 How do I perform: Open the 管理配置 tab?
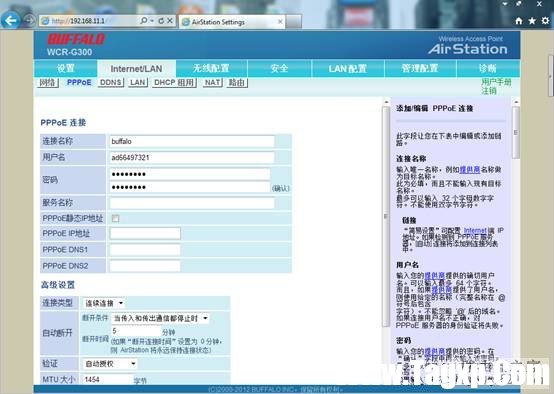coord(420,68)
